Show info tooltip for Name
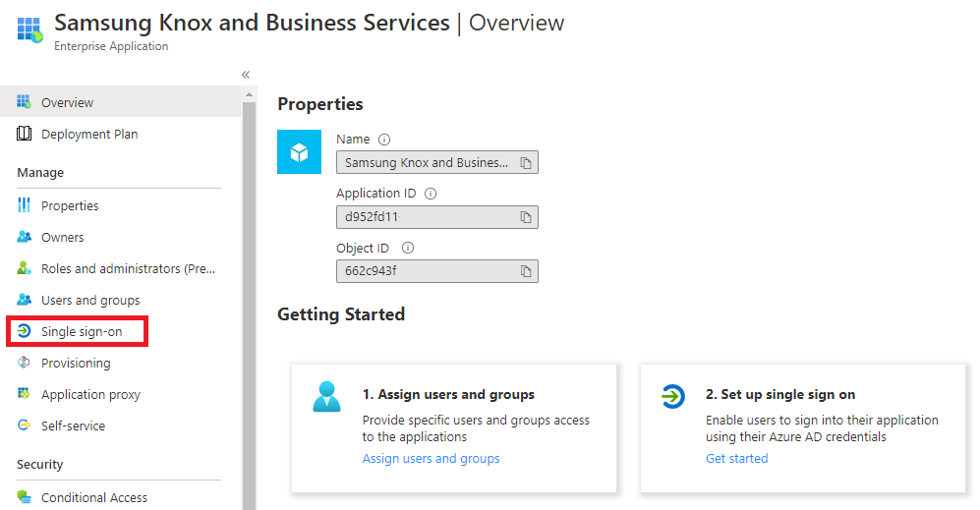 point(384,140)
